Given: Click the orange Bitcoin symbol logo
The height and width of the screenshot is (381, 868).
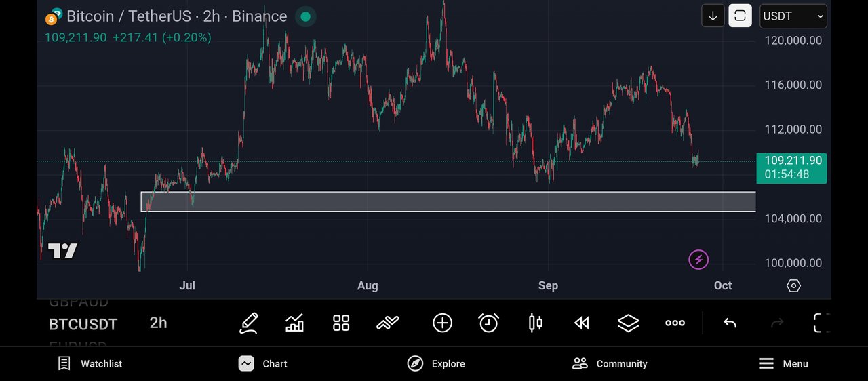Looking at the screenshot, I should point(52,18).
